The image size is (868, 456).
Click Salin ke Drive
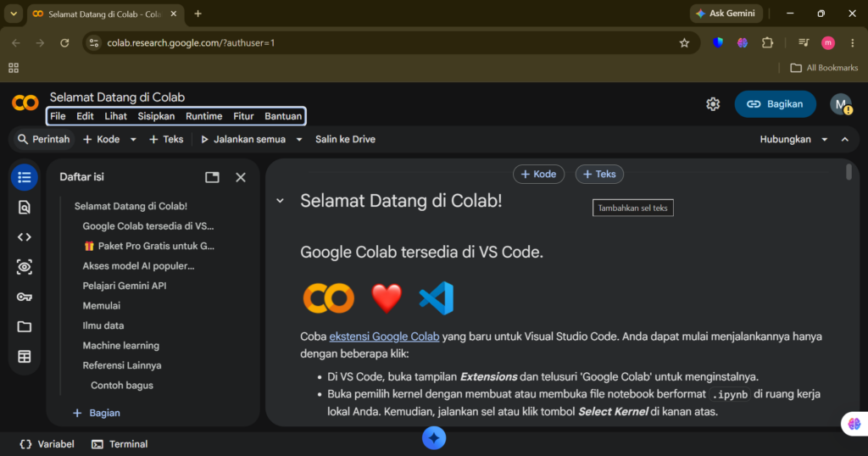click(346, 140)
